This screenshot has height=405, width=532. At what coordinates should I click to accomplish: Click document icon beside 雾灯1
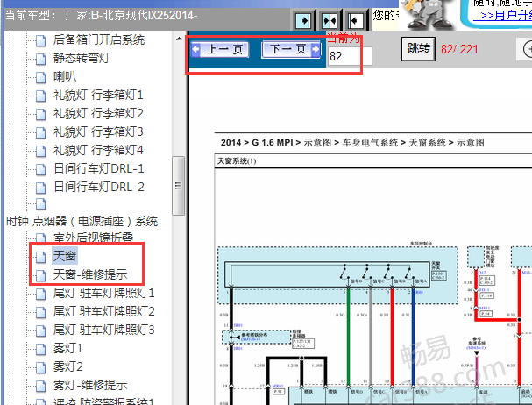40,349
